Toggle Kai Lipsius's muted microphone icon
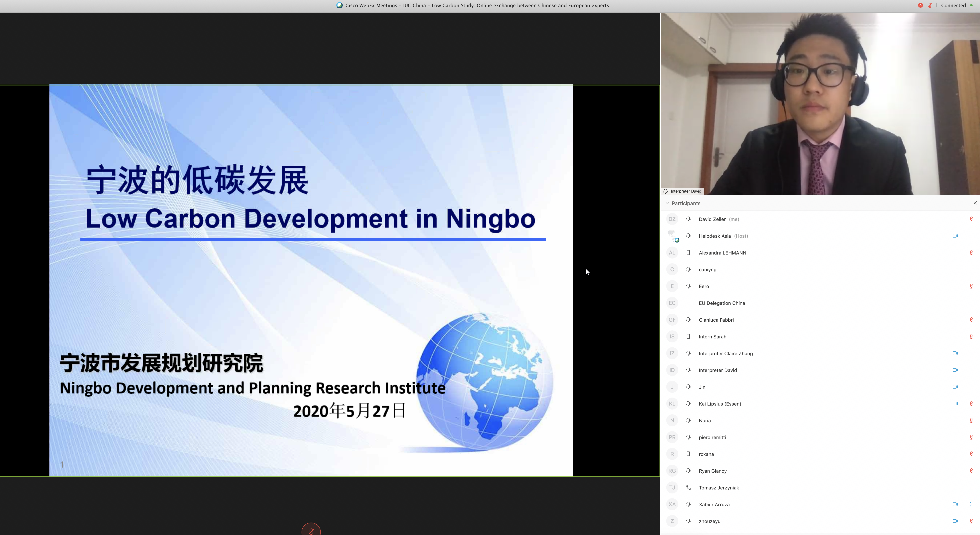Viewport: 980px width, 535px height. pos(971,404)
